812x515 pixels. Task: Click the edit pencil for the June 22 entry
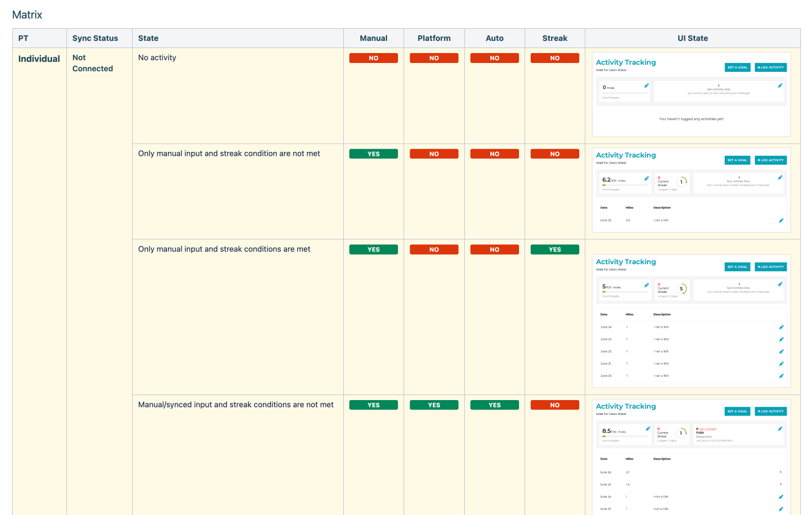click(x=781, y=351)
